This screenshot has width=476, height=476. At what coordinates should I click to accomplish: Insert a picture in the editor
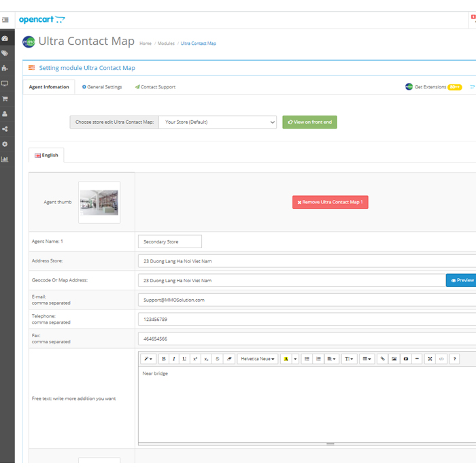[394, 359]
